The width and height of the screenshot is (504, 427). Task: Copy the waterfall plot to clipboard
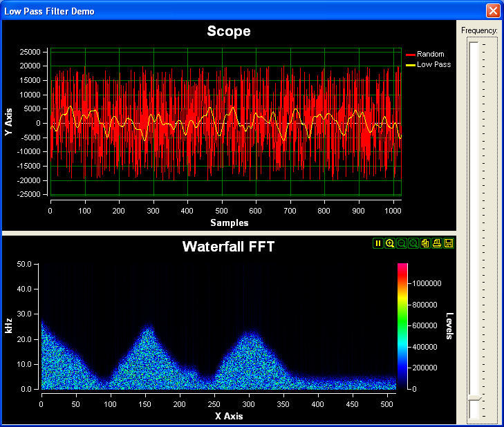pyautogui.click(x=426, y=243)
